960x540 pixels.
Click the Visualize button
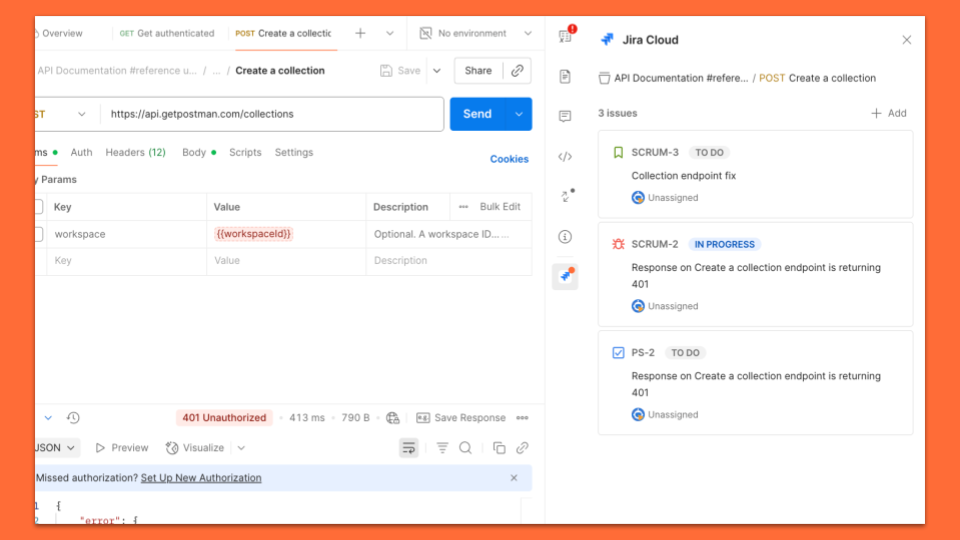(x=195, y=448)
